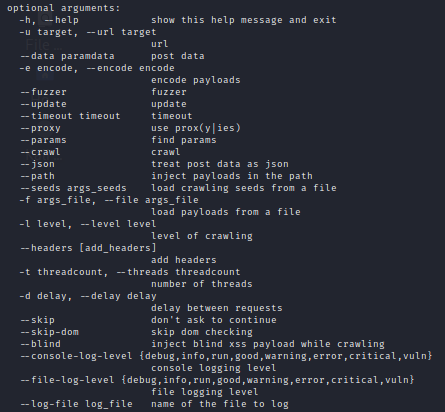Click the --proxy flag text
This screenshot has width=445, height=412.
[x=40, y=128]
